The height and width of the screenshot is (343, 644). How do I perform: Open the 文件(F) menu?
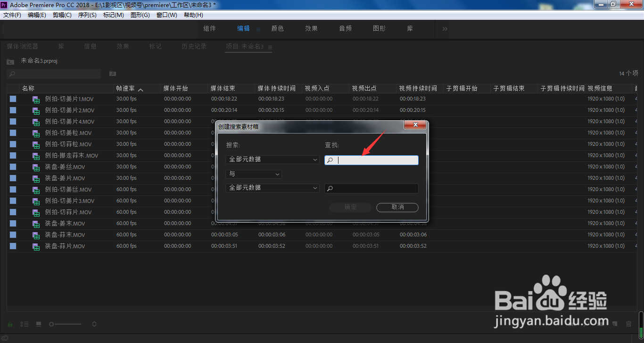click(x=12, y=15)
